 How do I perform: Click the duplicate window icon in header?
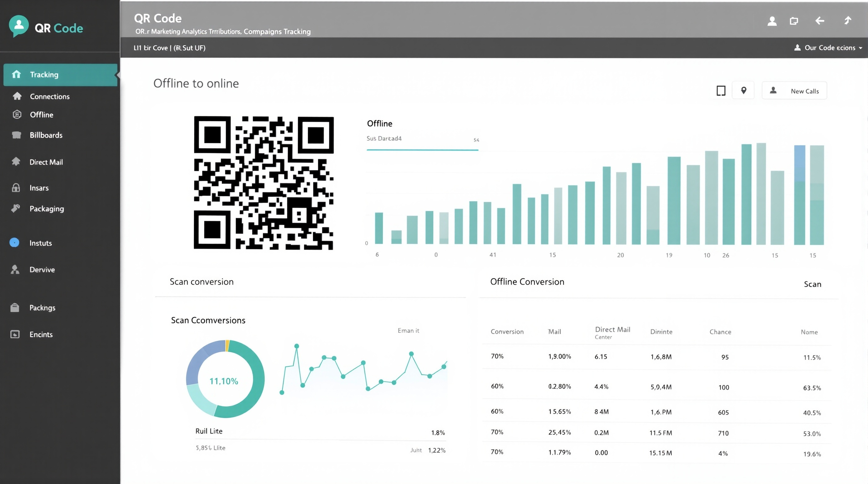tap(794, 21)
